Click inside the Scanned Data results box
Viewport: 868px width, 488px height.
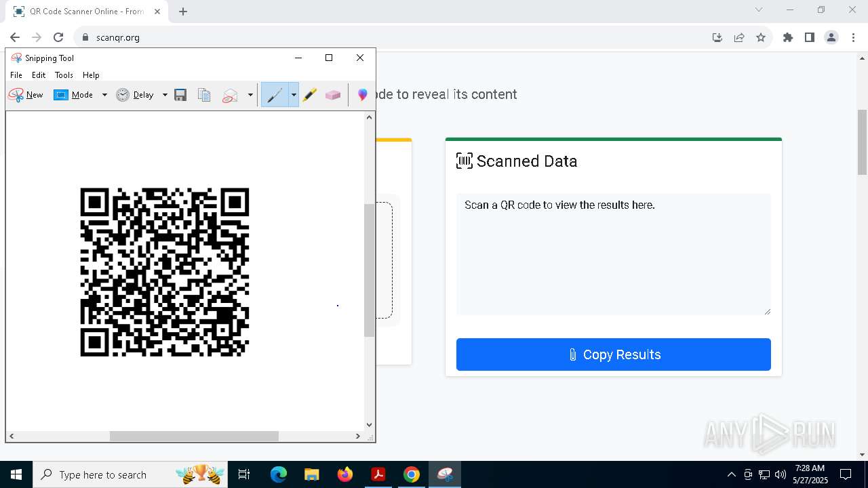[614, 254]
